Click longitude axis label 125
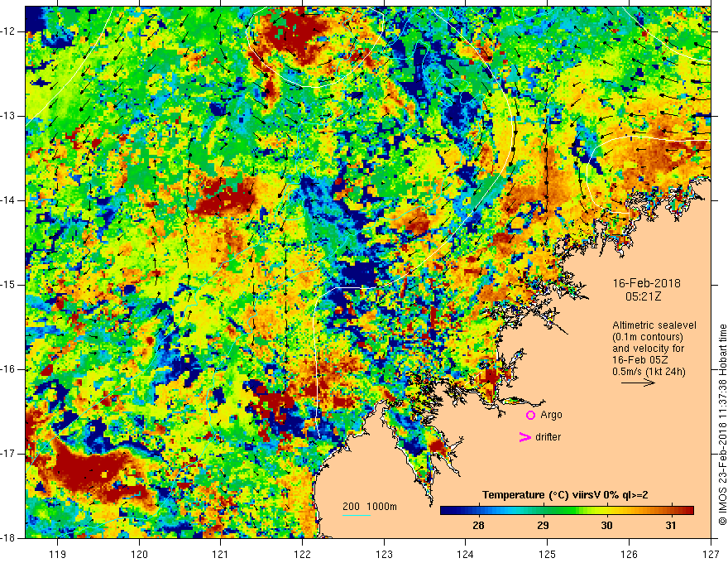The height and width of the screenshot is (563, 728). (x=548, y=554)
